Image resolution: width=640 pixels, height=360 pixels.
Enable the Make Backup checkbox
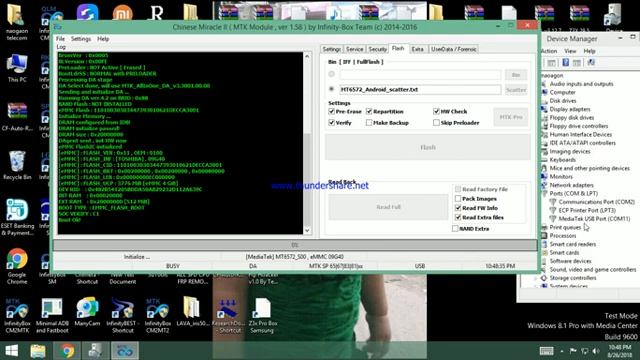(369, 122)
